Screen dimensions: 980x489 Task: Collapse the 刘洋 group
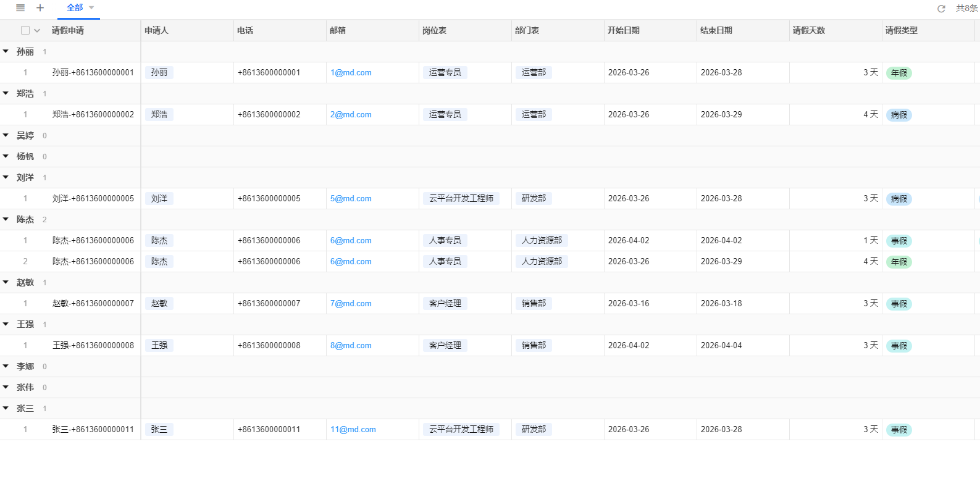pos(6,178)
